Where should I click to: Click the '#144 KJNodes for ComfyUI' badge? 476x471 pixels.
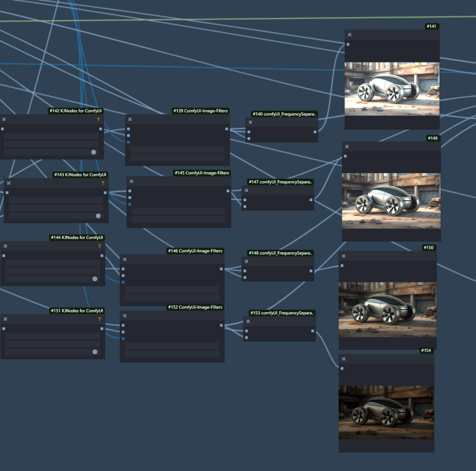coord(77,237)
